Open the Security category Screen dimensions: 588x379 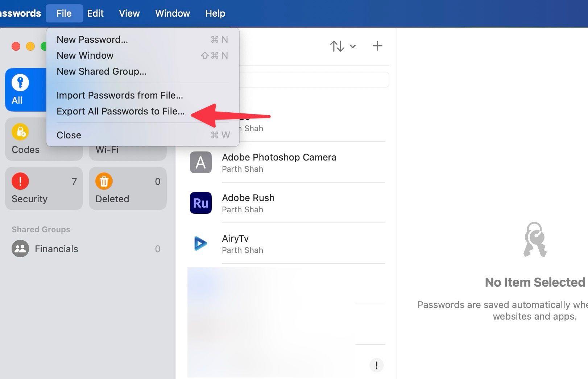coord(44,188)
